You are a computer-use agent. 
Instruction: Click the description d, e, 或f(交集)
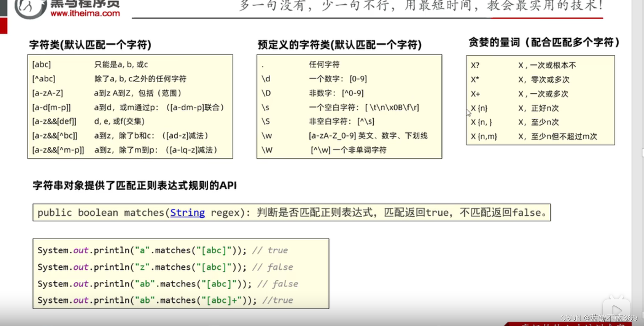click(x=120, y=121)
